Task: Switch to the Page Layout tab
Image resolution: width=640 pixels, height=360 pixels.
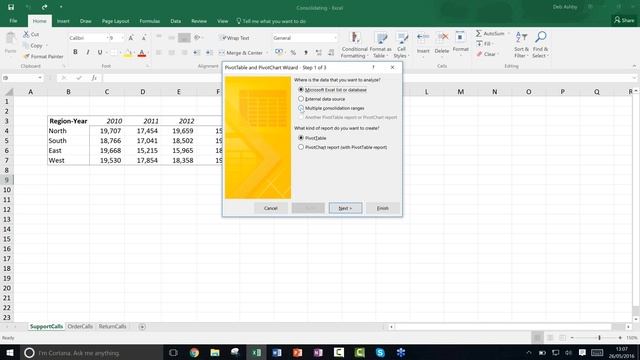Action: coord(116,21)
